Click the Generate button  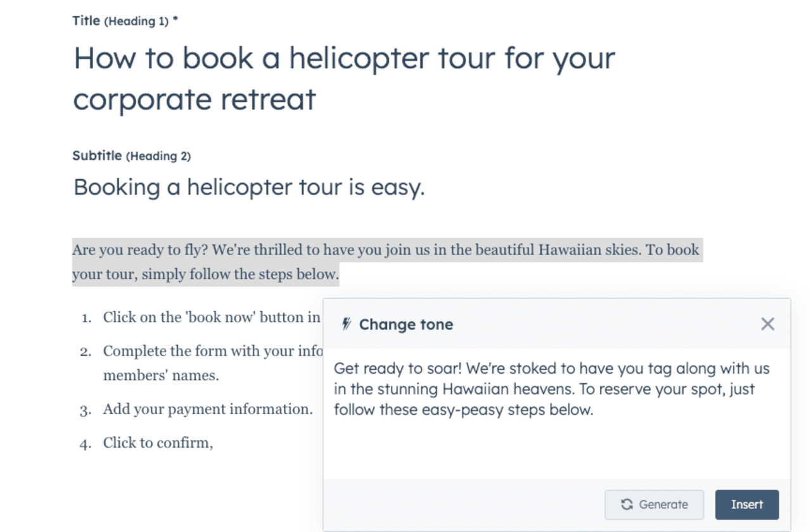point(654,505)
